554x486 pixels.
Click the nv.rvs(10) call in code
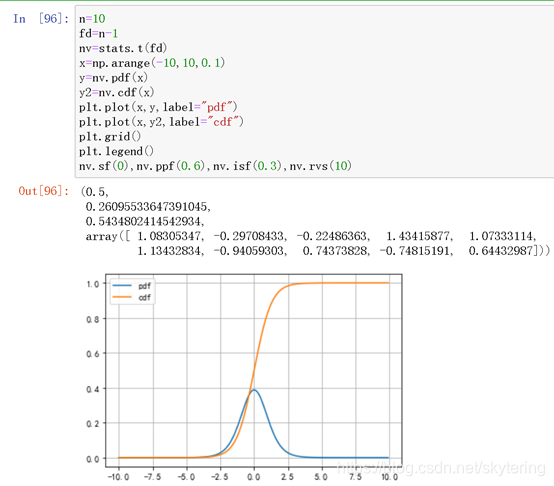[x=321, y=166]
